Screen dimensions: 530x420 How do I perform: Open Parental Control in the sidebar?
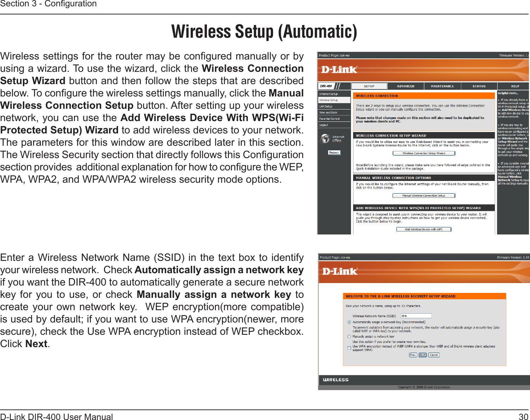[x=334, y=119]
